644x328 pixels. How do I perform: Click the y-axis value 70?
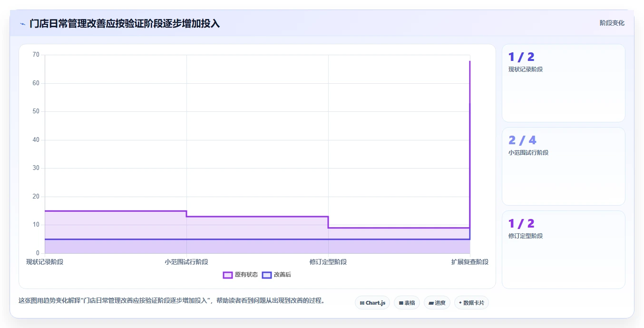click(36, 55)
